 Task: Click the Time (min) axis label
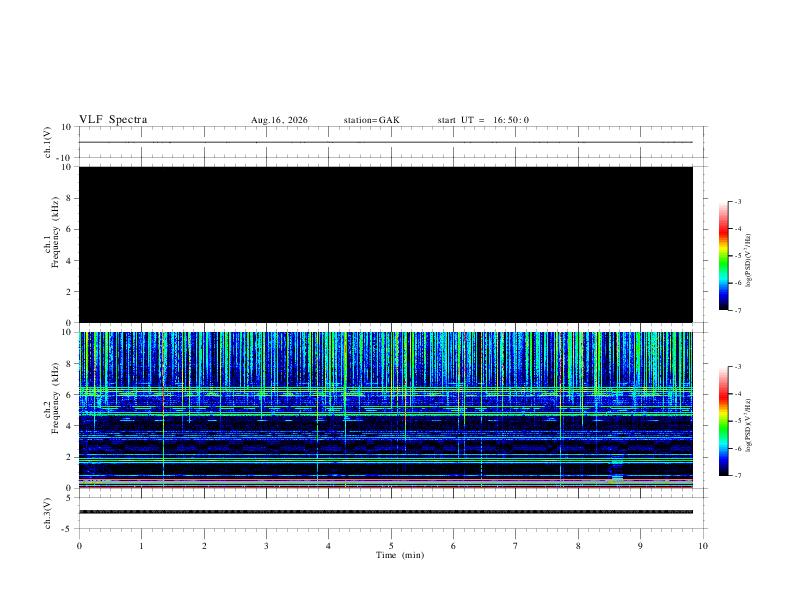tap(400, 555)
